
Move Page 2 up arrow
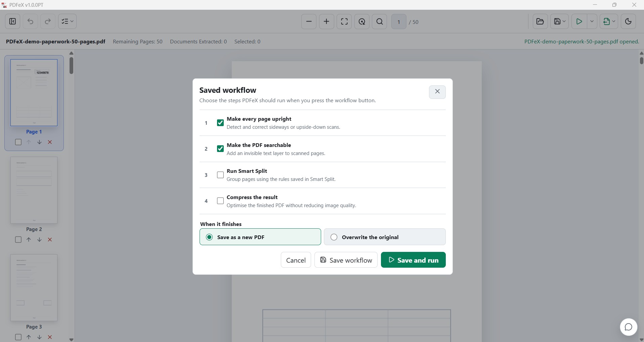coord(29,240)
